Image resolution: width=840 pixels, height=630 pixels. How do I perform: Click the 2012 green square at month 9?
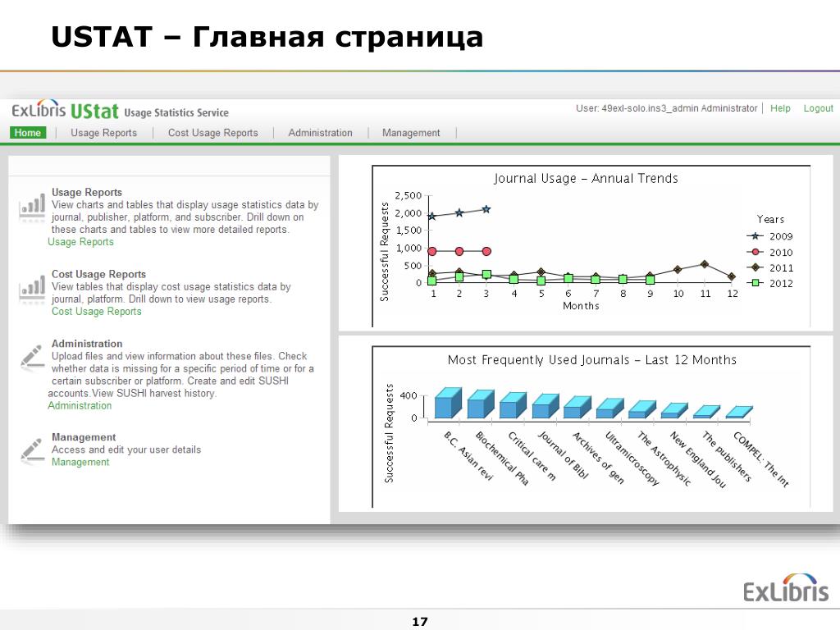click(x=651, y=280)
